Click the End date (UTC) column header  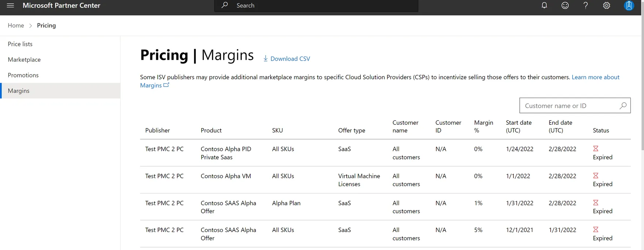coord(560,126)
